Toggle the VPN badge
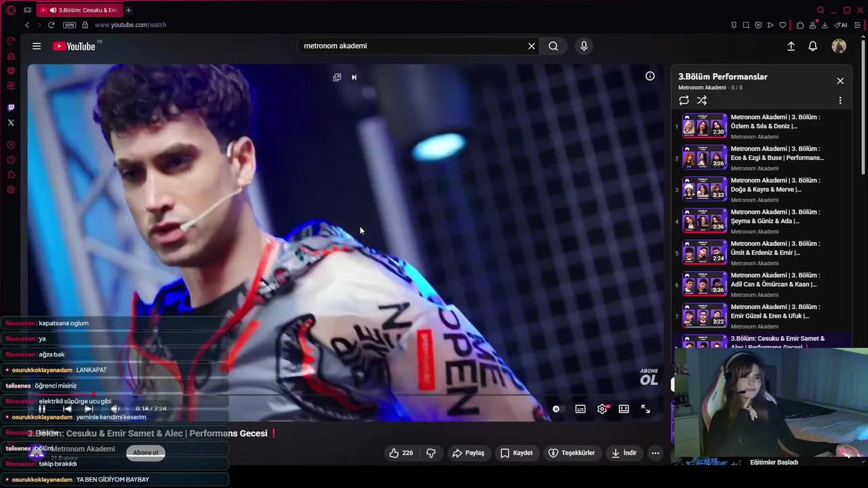The width and height of the screenshot is (868, 488). [x=69, y=25]
